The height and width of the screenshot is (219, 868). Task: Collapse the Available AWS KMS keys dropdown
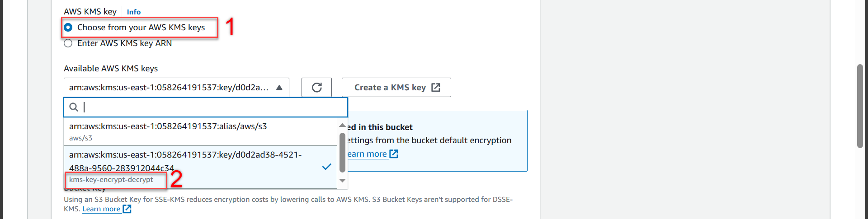(x=279, y=88)
